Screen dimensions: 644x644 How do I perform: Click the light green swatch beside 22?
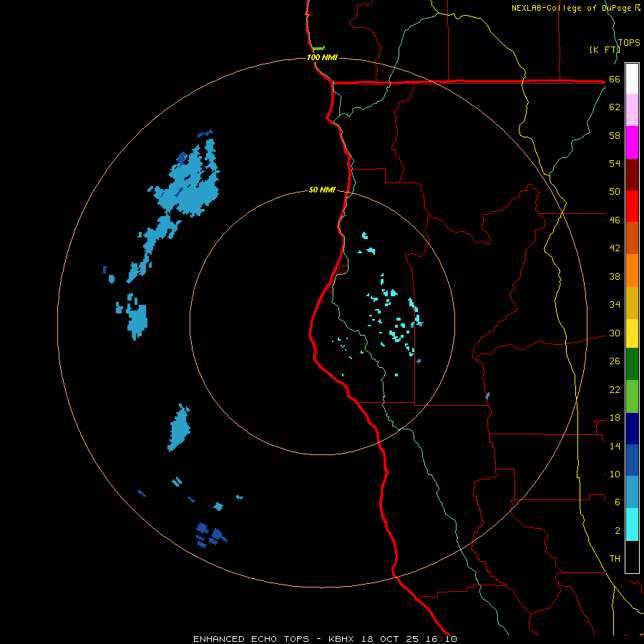coord(632,396)
